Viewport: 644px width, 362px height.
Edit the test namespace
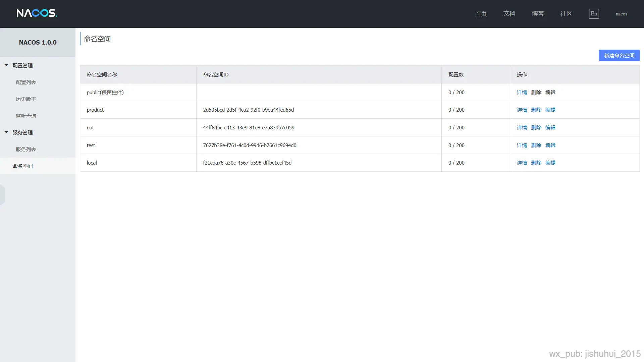[x=550, y=145]
